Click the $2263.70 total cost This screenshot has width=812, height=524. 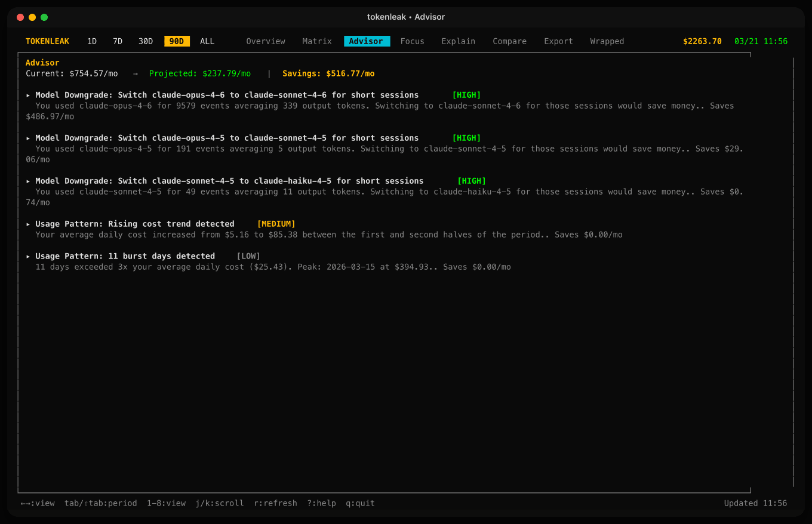(702, 41)
